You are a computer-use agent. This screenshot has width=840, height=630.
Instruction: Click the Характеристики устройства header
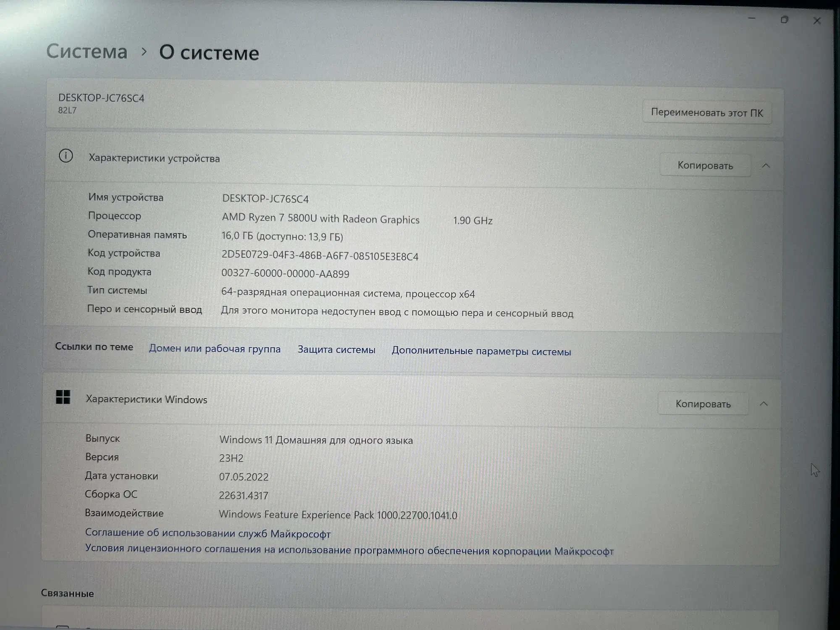click(x=154, y=158)
